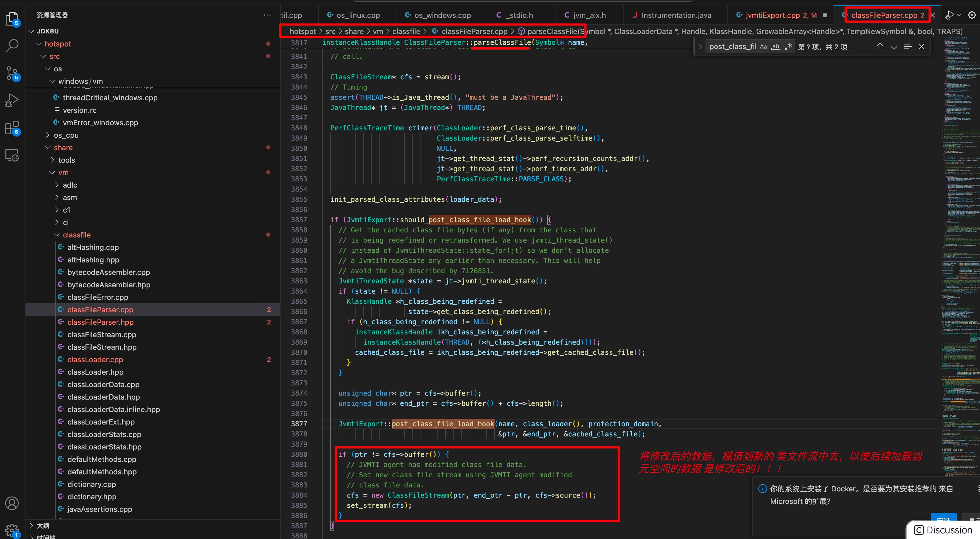Switch to the os_windows.cpp tab

click(442, 15)
